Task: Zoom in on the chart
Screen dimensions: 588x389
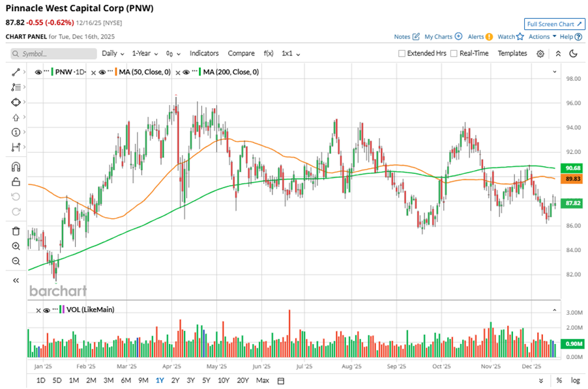Action: (x=16, y=246)
